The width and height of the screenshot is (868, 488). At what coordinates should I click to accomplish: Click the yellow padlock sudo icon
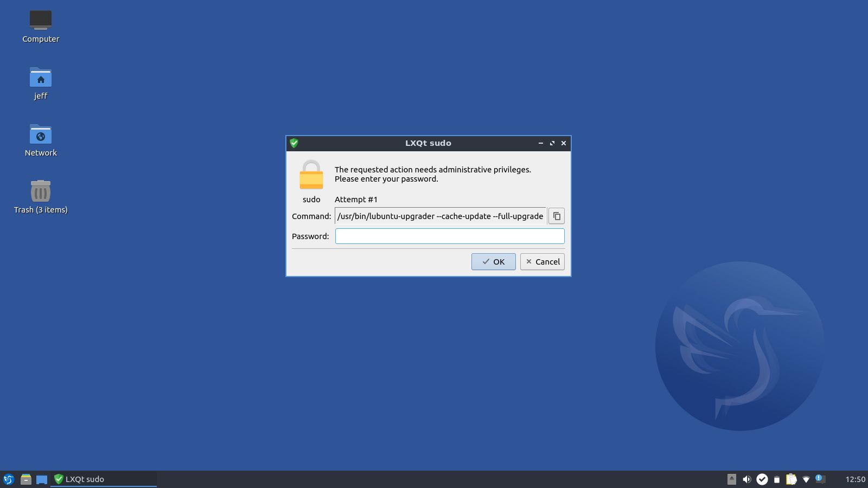[x=311, y=174]
